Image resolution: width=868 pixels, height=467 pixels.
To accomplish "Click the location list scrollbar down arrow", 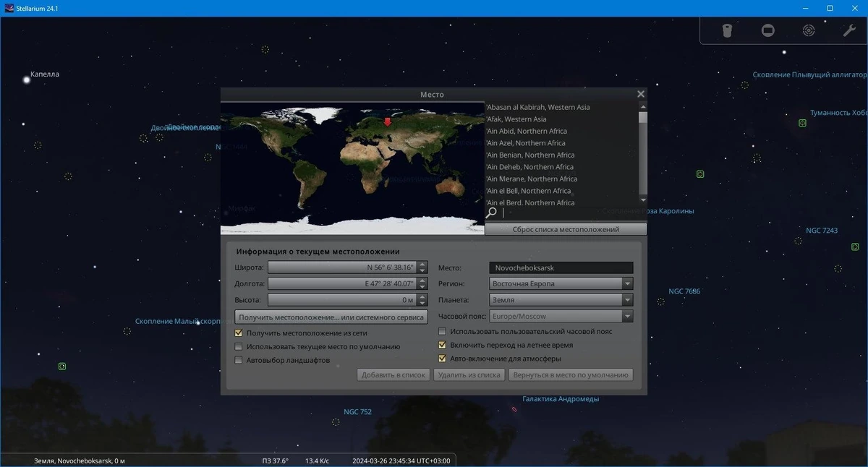I will tap(643, 200).
